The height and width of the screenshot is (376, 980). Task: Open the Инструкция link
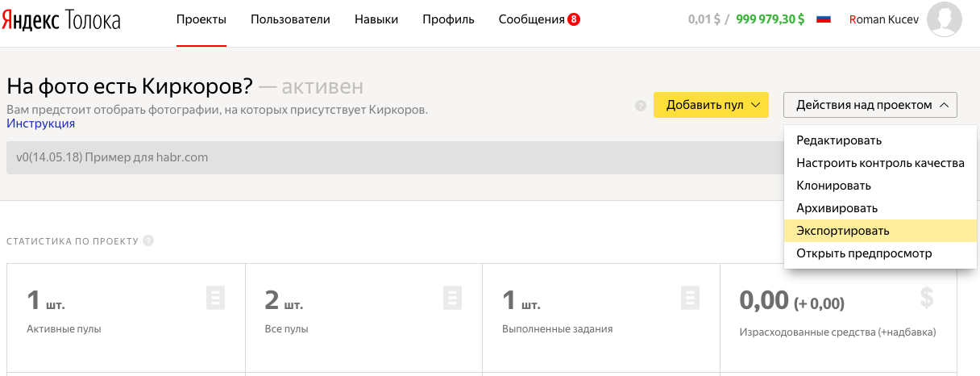point(40,123)
